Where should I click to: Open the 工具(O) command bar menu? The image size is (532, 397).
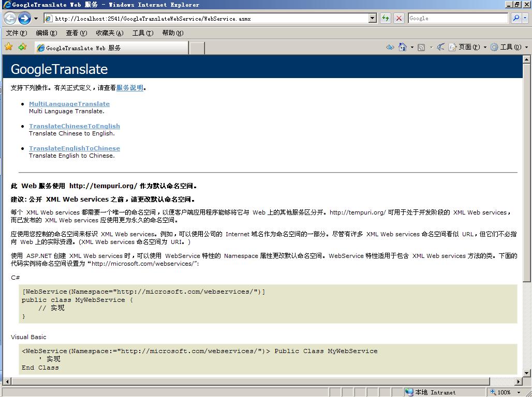coord(514,47)
